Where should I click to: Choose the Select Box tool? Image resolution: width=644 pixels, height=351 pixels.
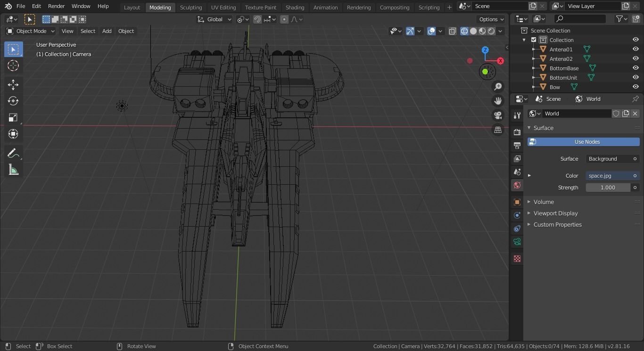(13, 49)
